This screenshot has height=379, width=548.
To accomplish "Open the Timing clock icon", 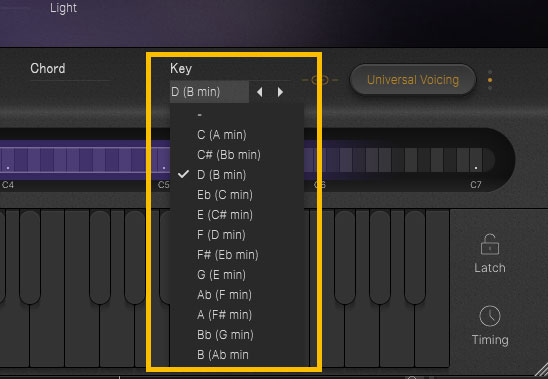I will click(x=490, y=316).
